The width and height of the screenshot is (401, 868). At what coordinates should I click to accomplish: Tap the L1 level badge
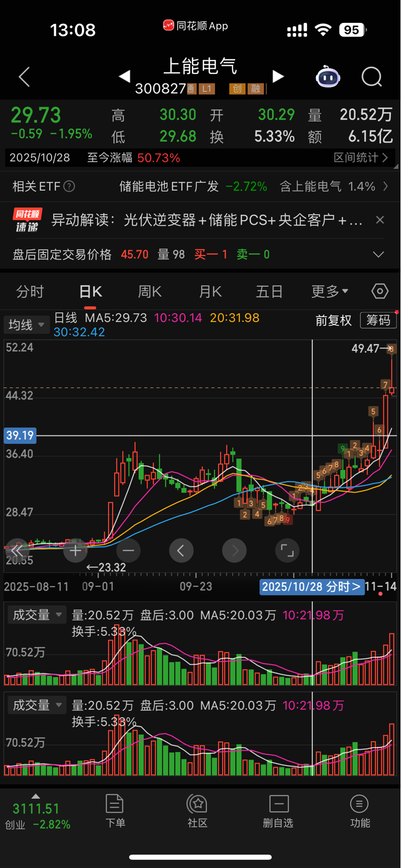206,89
